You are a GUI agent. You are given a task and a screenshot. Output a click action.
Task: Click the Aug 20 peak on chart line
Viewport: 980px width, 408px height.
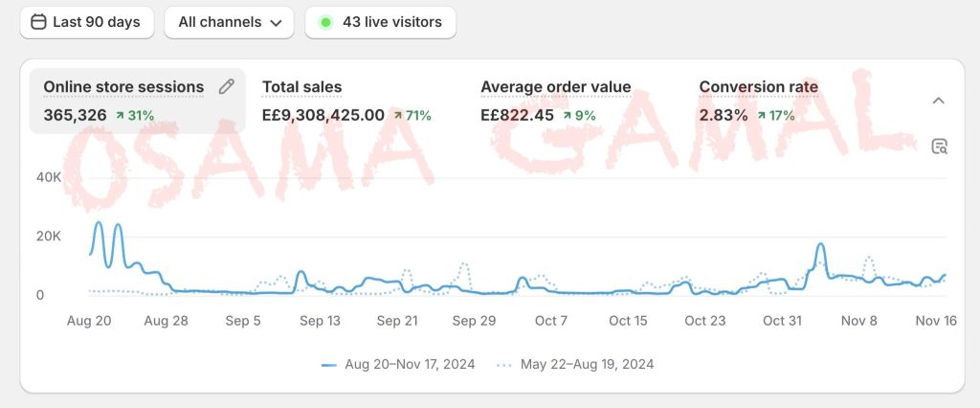[x=99, y=225]
